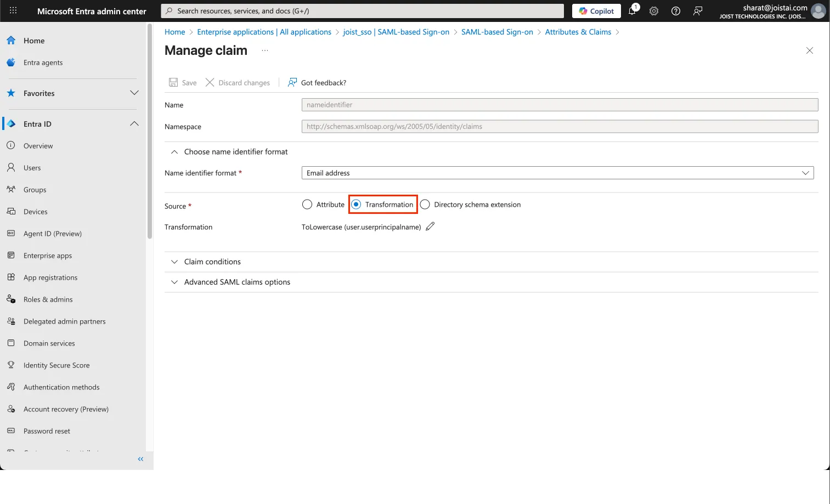Open Groups in the sidebar menu
This screenshot has height=504, width=830.
click(35, 190)
